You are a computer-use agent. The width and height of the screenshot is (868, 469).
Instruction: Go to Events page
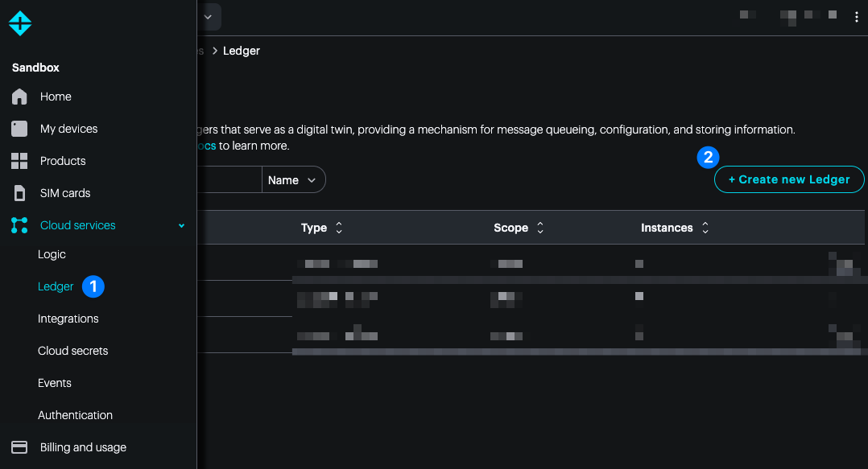click(54, 383)
